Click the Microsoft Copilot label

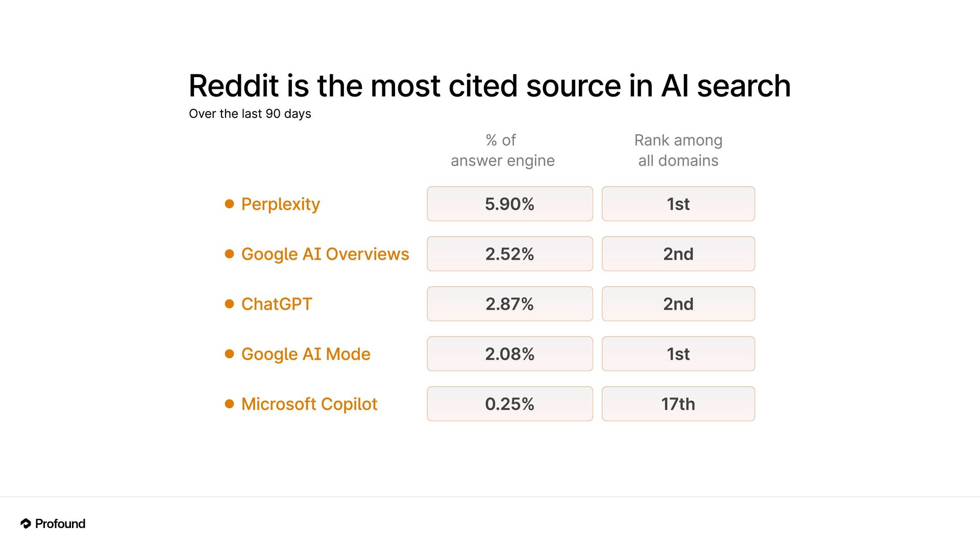click(309, 404)
